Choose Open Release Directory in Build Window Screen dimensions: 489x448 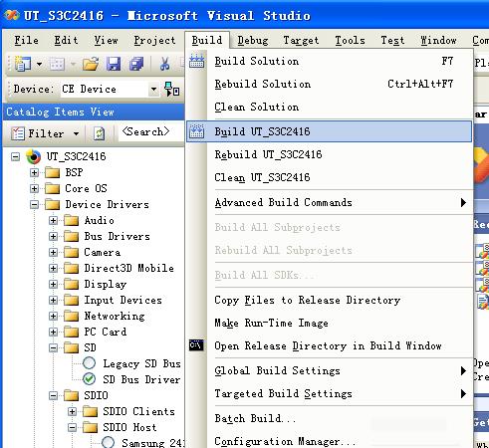tap(330, 345)
